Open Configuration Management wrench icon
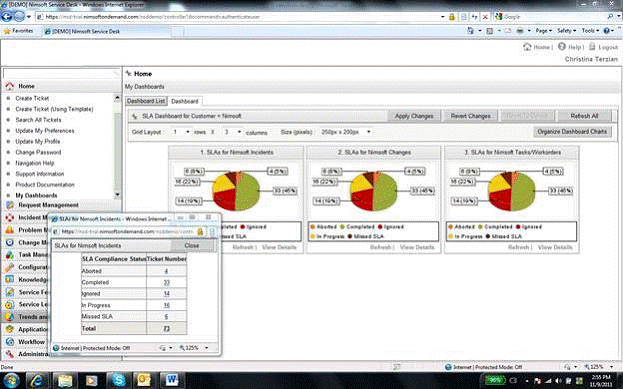 pos(10,267)
